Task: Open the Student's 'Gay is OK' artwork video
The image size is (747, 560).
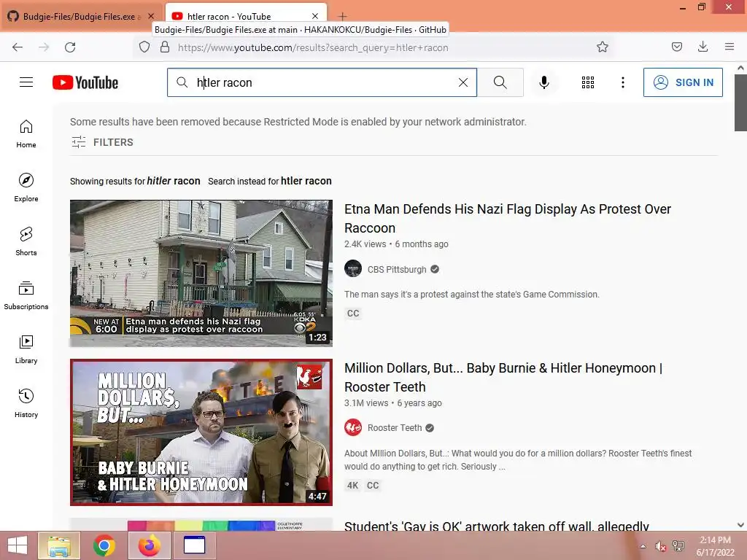Action: pos(496,526)
